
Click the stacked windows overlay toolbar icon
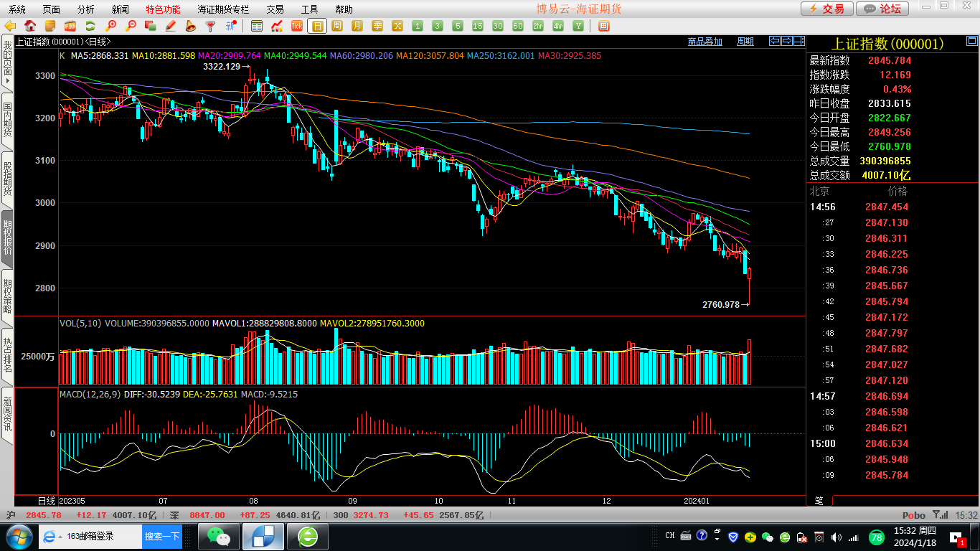point(151,26)
